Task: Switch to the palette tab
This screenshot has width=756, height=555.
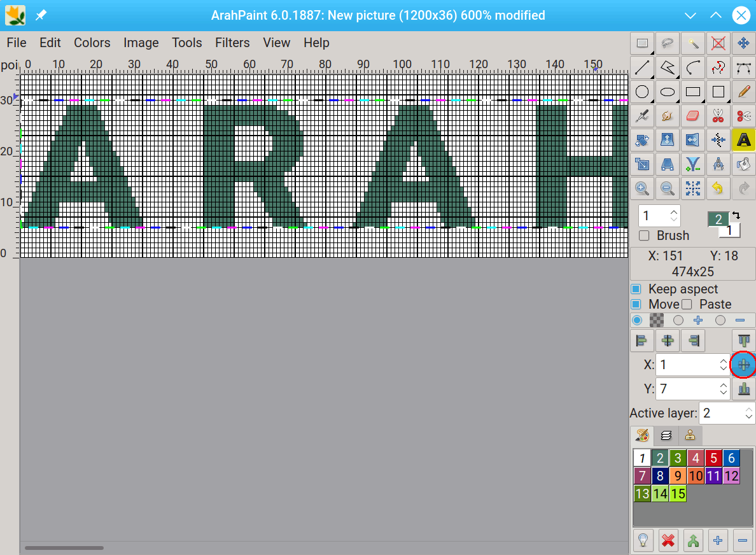Action: point(642,435)
